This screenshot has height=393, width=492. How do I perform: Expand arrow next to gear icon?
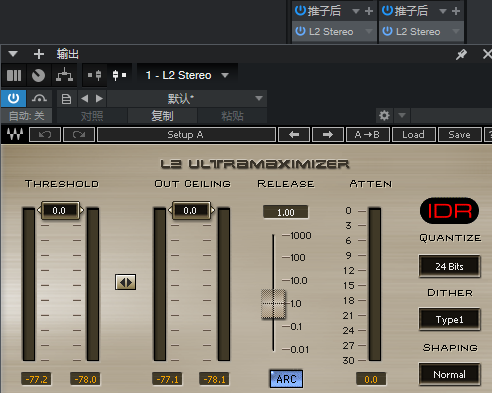[x=402, y=116]
